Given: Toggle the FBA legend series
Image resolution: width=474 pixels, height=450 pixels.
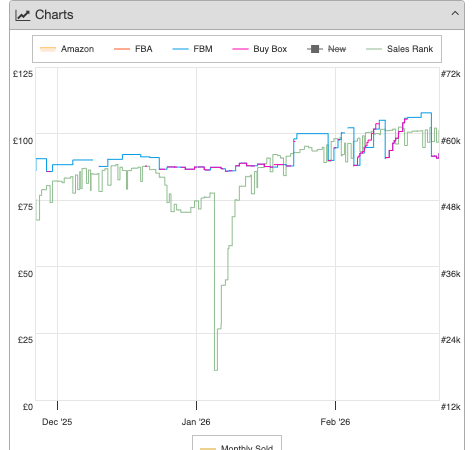Looking at the screenshot, I should 133,49.
